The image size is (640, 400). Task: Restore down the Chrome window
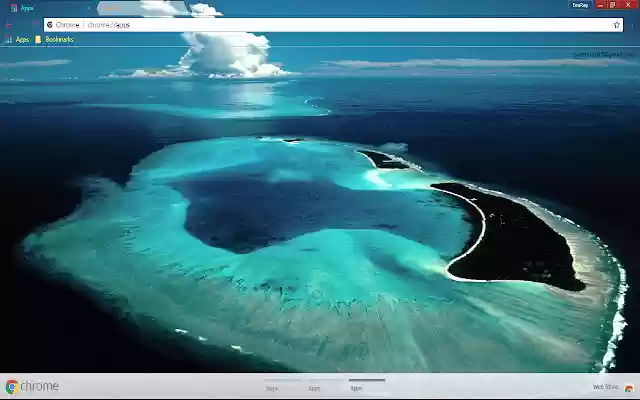[612, 5]
